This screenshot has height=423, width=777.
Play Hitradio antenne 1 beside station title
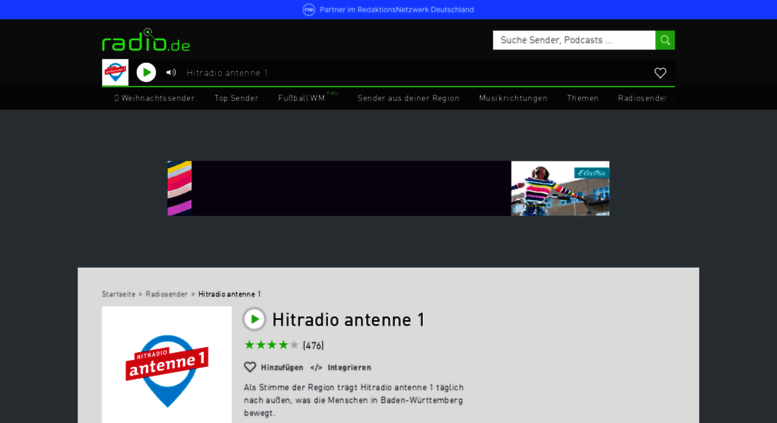tap(254, 319)
